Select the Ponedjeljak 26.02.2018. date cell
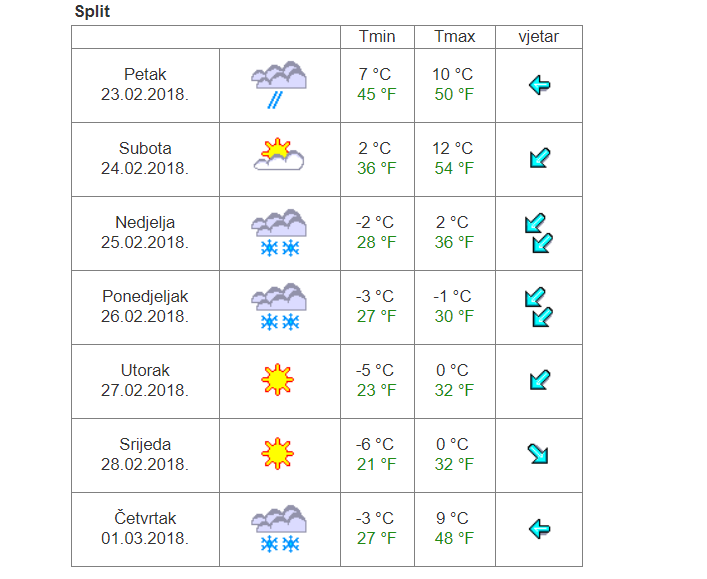Screen dimensions: 707x579 pos(145,307)
